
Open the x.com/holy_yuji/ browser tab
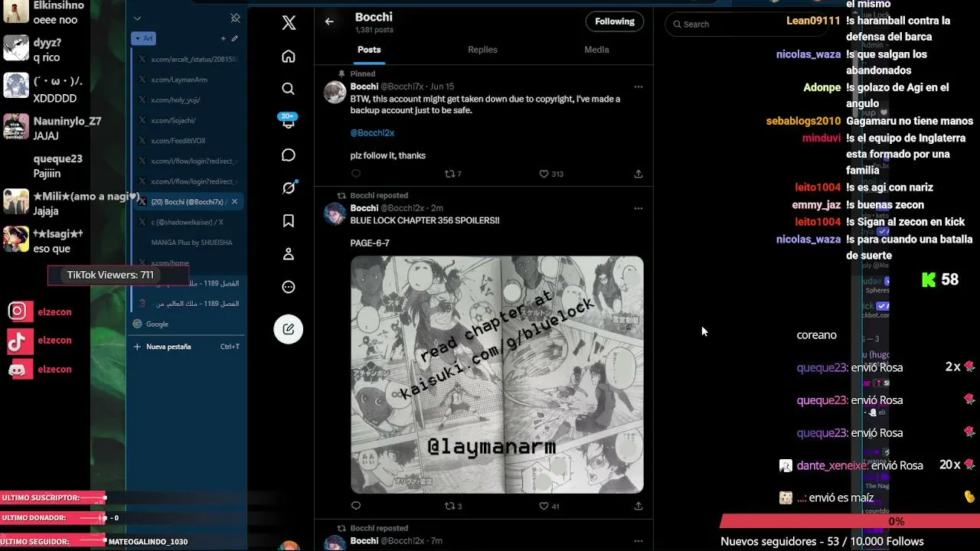(x=188, y=100)
